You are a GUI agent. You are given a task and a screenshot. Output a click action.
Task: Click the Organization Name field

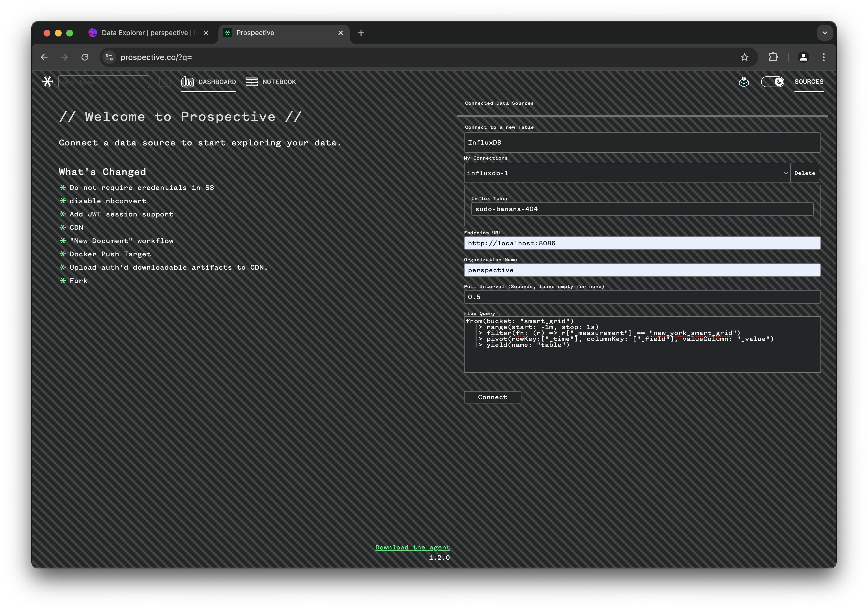pos(642,270)
